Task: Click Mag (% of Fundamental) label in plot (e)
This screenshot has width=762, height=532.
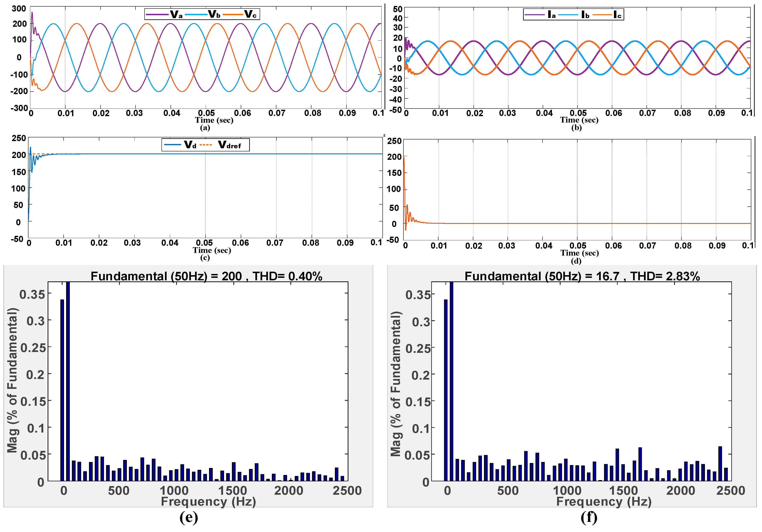Action: click(x=13, y=380)
